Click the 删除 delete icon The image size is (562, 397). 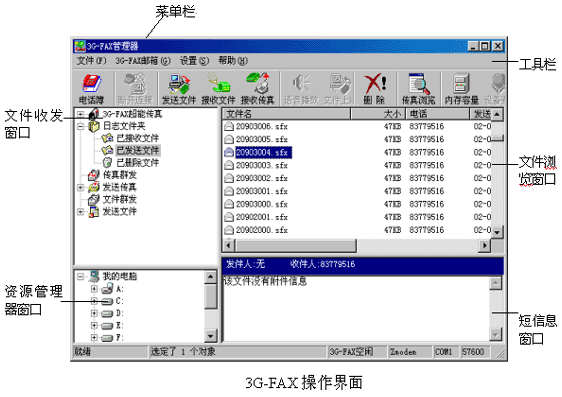(375, 89)
